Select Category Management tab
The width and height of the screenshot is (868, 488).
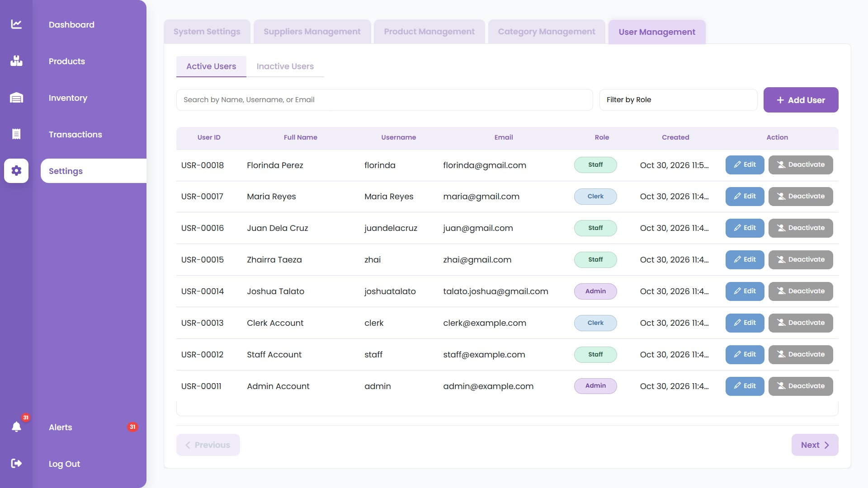pyautogui.click(x=546, y=32)
